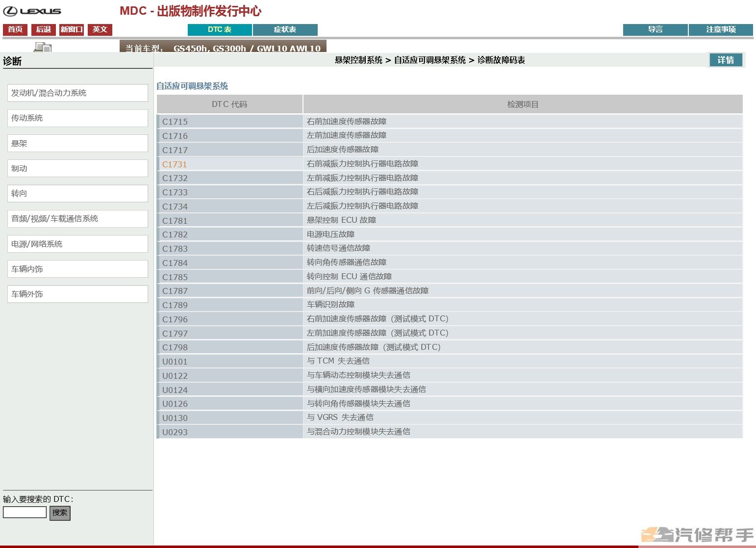Select 制动 category
The width and height of the screenshot is (756, 548).
(x=77, y=168)
